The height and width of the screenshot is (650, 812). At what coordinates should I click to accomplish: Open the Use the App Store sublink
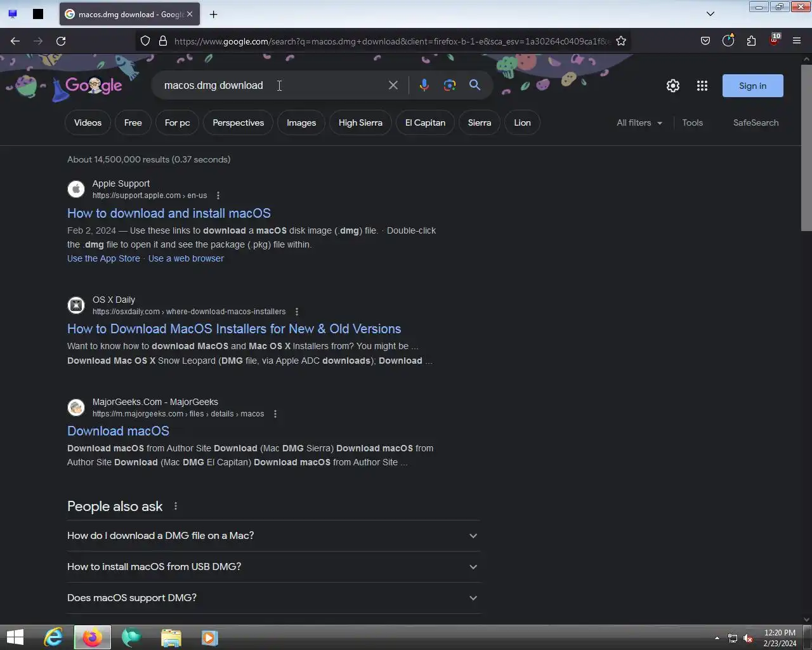pyautogui.click(x=103, y=258)
